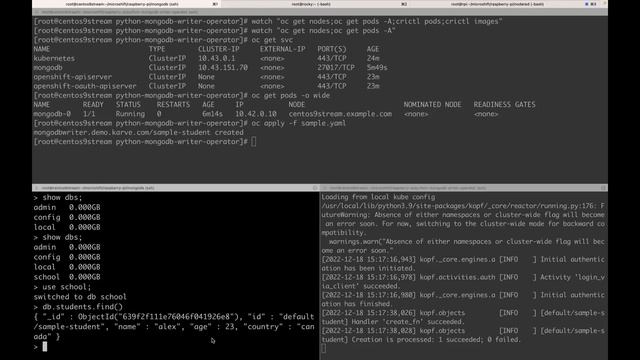Click 'switched to db school' message
640x360 pixels.
pyautogui.click(x=80, y=297)
